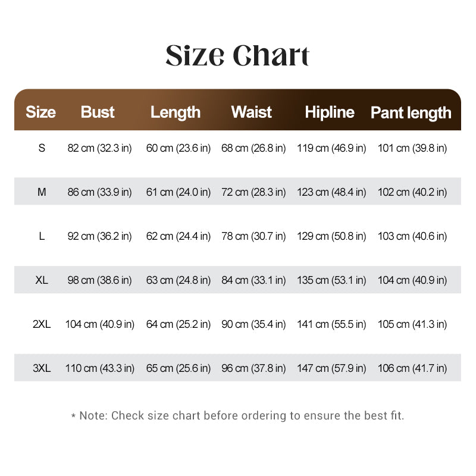Click the note about checking size chart
Screen dimensions: 476x476
[x=237, y=415]
